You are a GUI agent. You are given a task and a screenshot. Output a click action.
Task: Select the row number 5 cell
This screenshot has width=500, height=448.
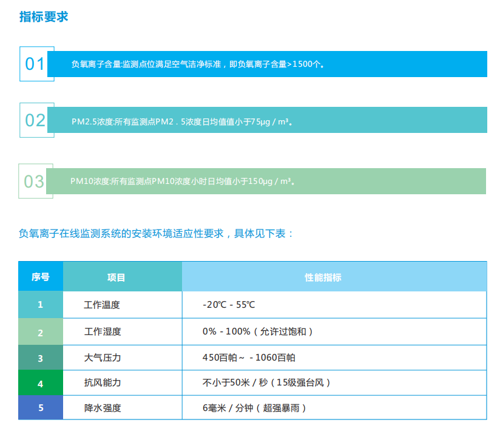(x=40, y=408)
